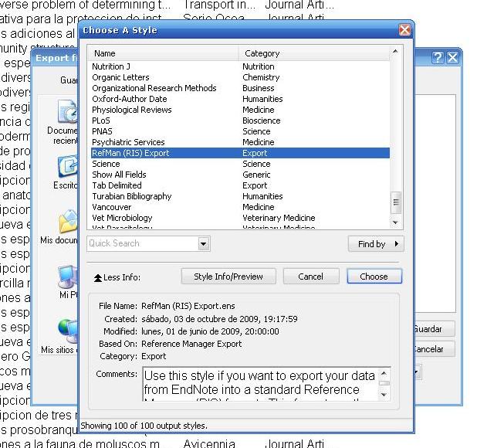This screenshot has height=448, width=477.
Task: Select the Tab Delimited export style
Action: pos(117,185)
